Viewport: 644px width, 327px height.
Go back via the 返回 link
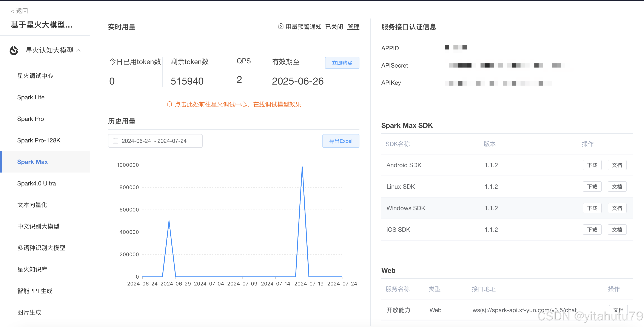coord(19,11)
